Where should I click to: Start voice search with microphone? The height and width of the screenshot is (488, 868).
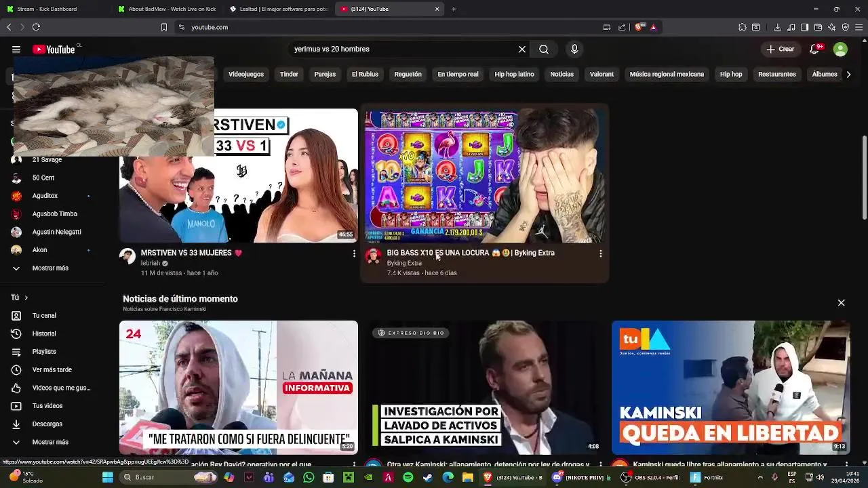(574, 49)
